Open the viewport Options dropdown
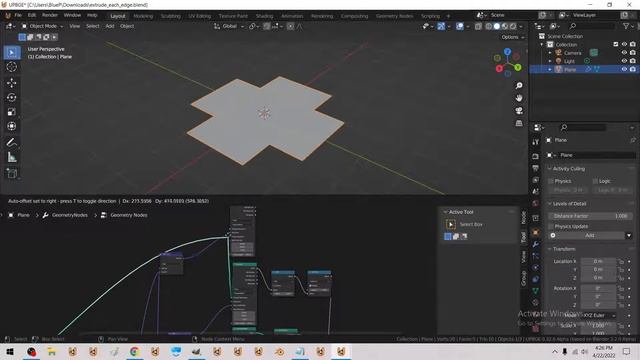The image size is (640, 360). [x=513, y=37]
